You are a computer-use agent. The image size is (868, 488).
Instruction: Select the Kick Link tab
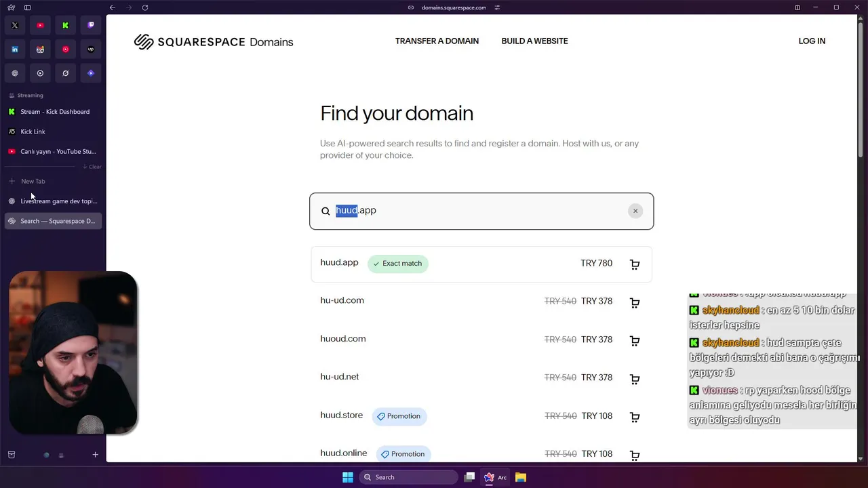[x=54, y=131]
